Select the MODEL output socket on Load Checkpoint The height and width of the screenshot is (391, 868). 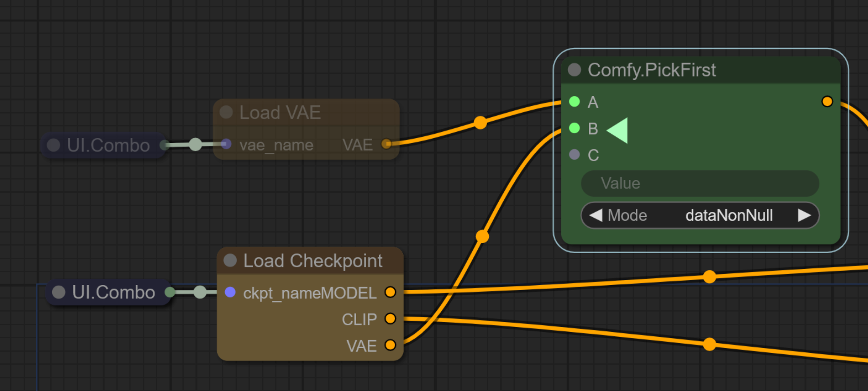coord(390,292)
